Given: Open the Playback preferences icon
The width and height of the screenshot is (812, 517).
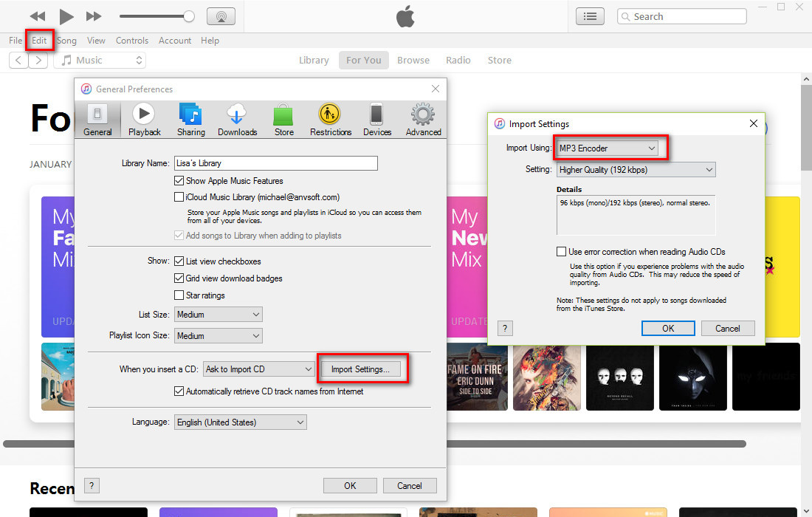Looking at the screenshot, I should click(145, 120).
